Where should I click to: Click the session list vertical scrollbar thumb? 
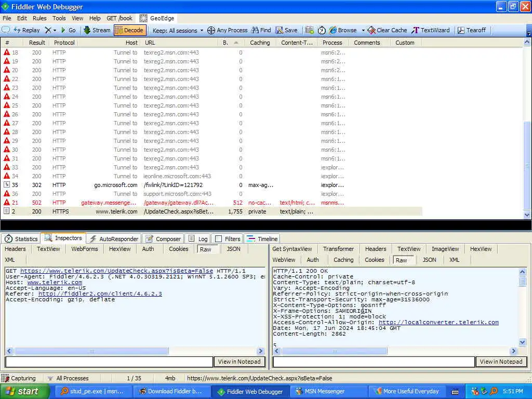[527, 166]
